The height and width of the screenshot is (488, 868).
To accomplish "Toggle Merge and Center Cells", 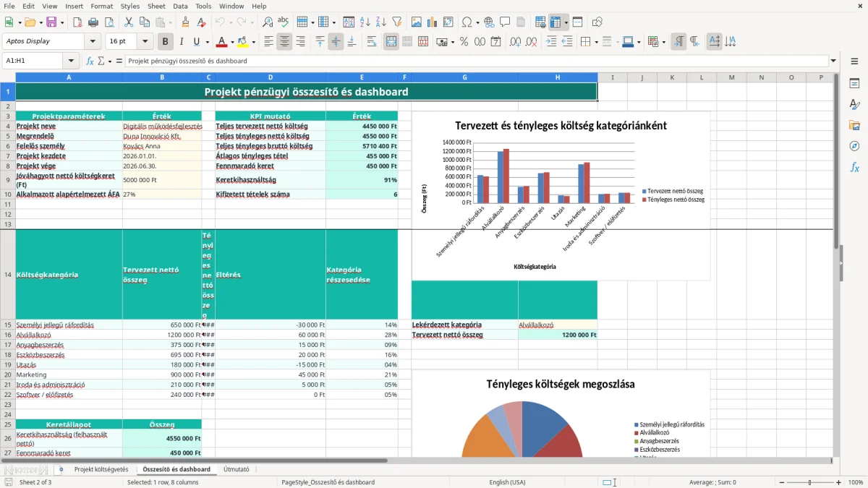I will click(x=391, y=42).
